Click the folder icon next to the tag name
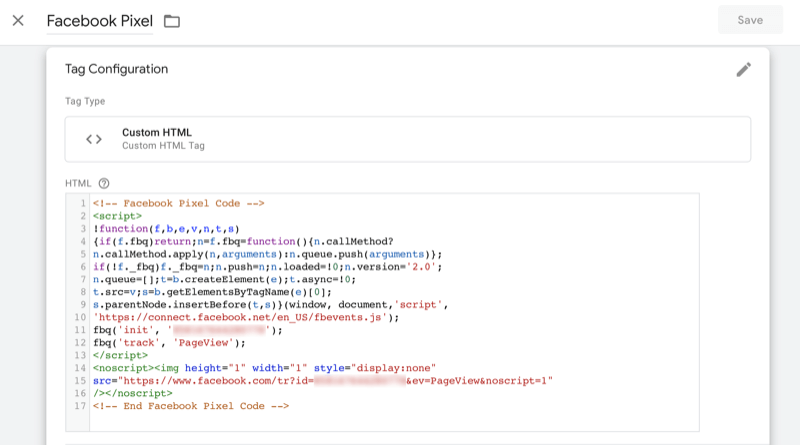Image resolution: width=800 pixels, height=445 pixels. 172,21
